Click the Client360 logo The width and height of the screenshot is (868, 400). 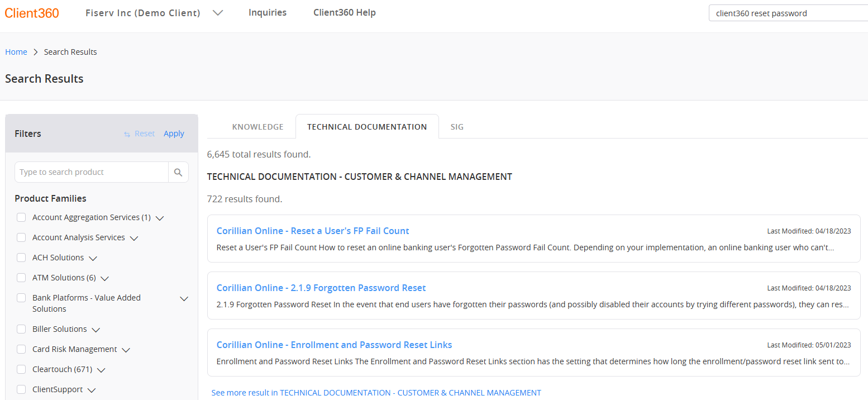[x=32, y=13]
